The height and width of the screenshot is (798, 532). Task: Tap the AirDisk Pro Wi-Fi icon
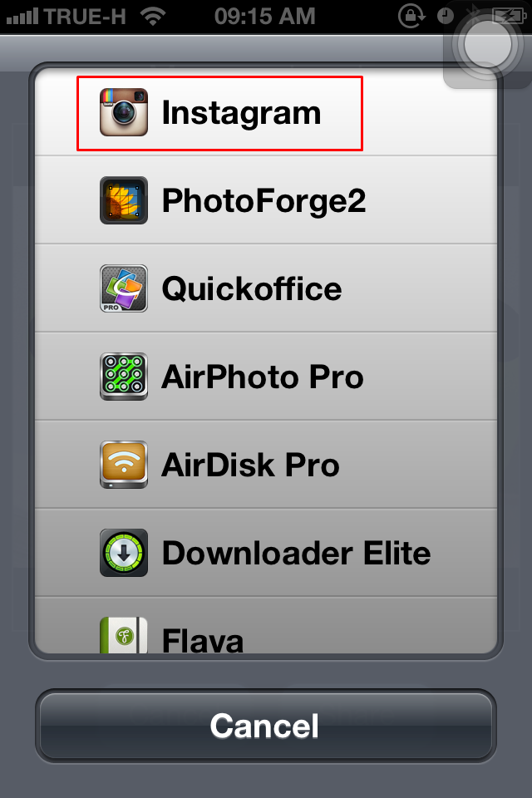point(124,465)
